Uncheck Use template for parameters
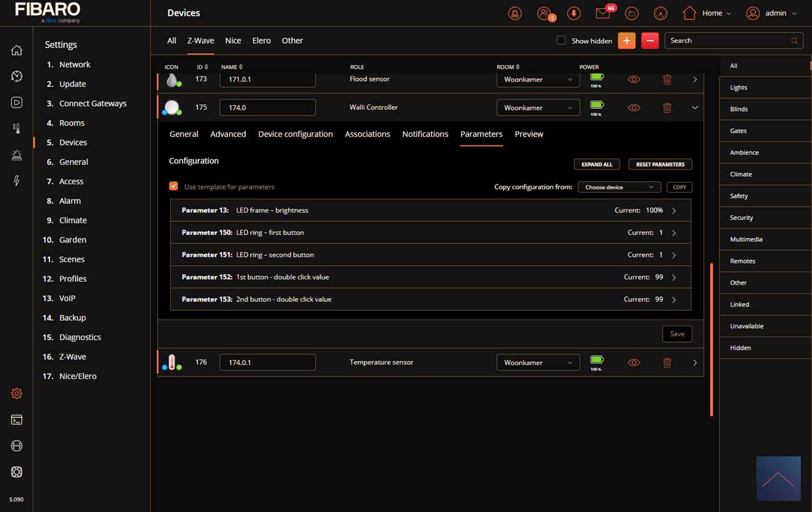 [174, 186]
